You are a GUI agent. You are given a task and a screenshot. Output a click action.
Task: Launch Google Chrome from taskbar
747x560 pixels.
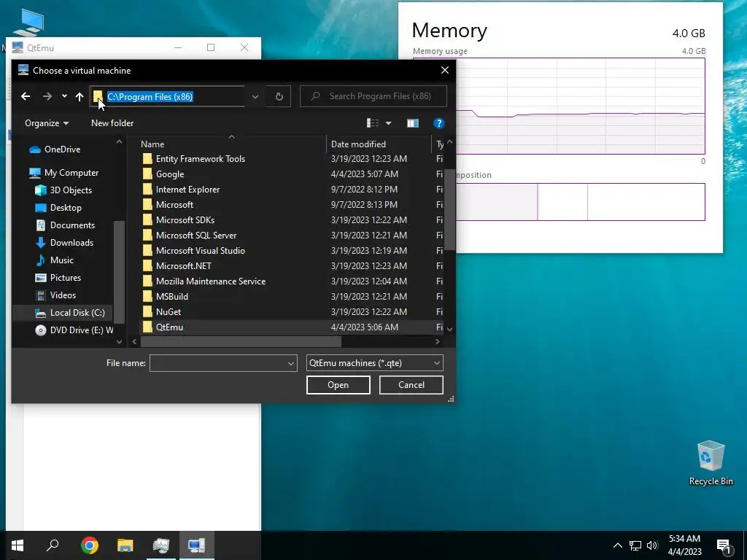[x=90, y=545]
